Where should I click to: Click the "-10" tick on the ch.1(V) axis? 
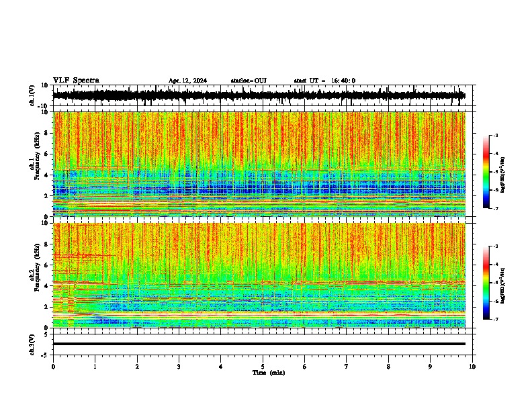point(44,106)
